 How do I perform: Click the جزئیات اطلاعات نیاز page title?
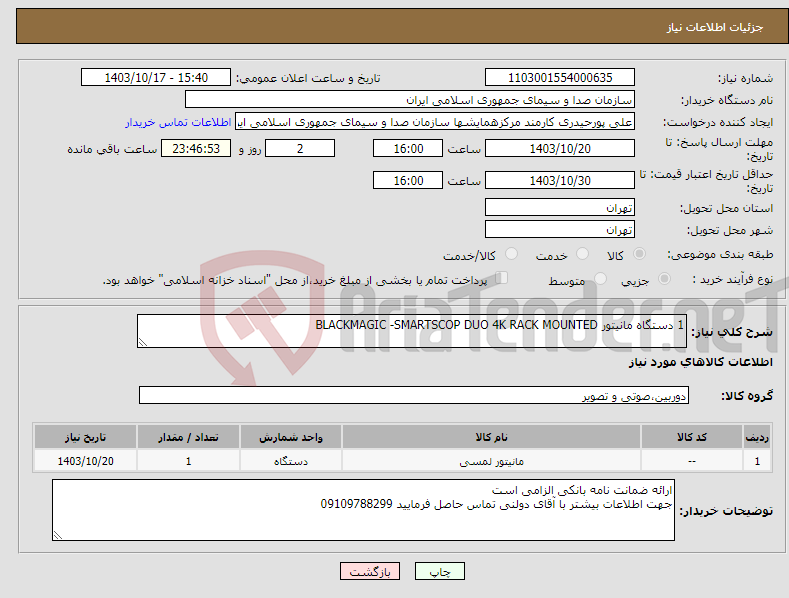coord(715,27)
